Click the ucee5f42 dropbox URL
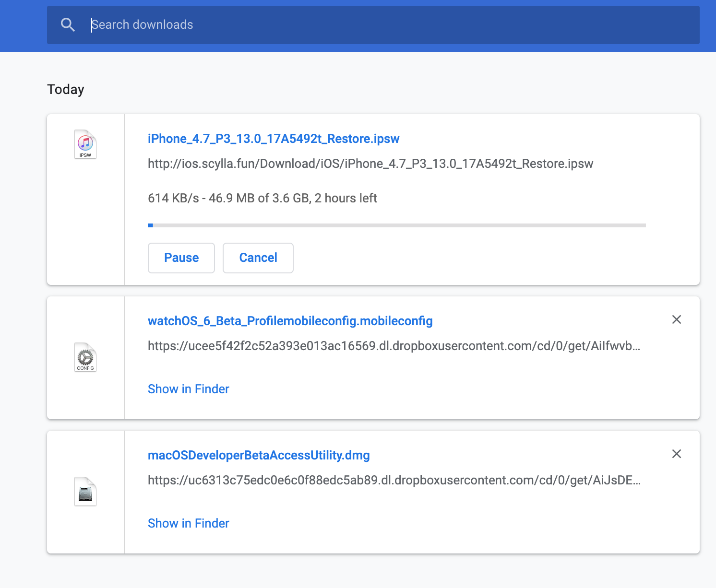The width and height of the screenshot is (716, 588). pyautogui.click(x=394, y=346)
